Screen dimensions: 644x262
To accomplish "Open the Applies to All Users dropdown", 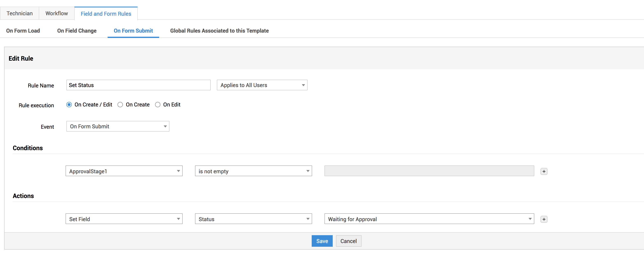I will point(262,85).
